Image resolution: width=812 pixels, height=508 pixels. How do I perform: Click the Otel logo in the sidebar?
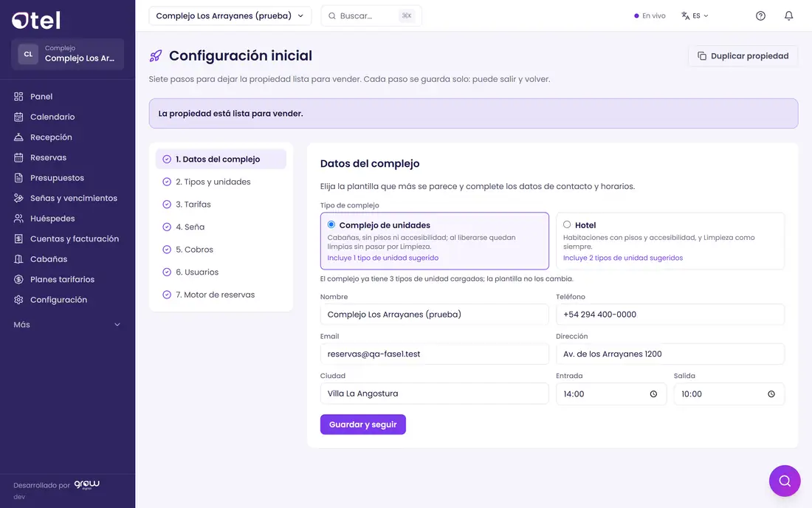pyautogui.click(x=35, y=20)
